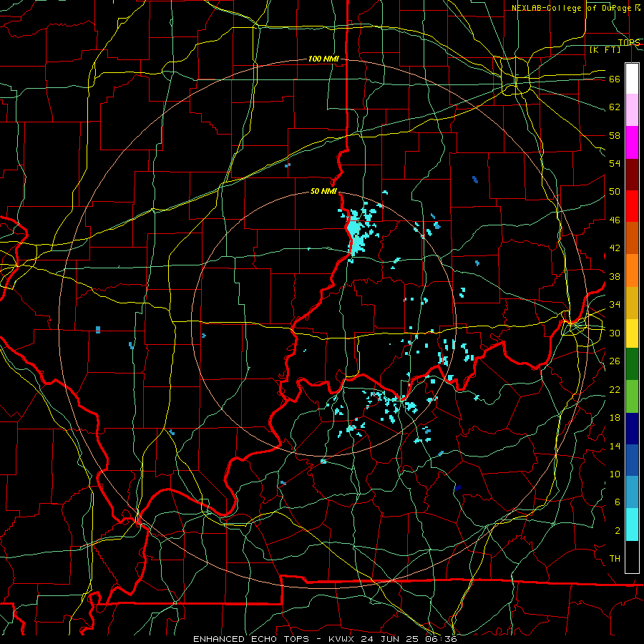
Task: Click the 50 NMI range ring label
Action: click(323, 191)
